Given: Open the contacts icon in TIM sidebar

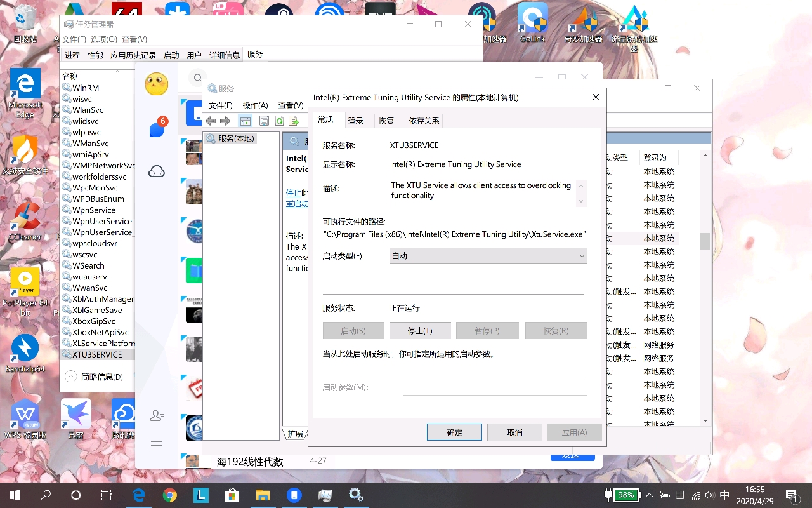Looking at the screenshot, I should pyautogui.click(x=157, y=415).
